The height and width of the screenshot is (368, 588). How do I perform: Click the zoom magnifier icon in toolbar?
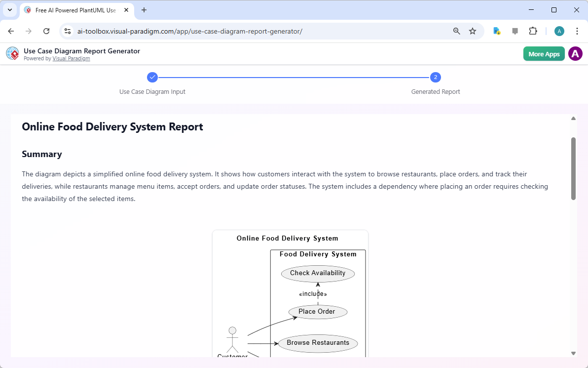[x=456, y=31]
